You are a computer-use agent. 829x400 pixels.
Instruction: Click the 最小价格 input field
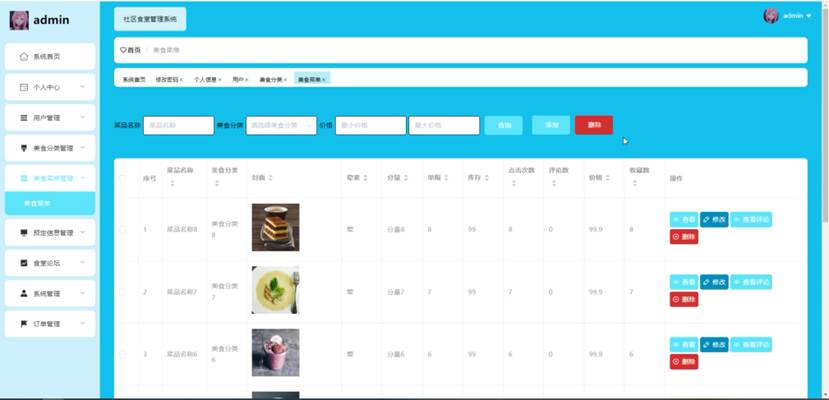(371, 126)
